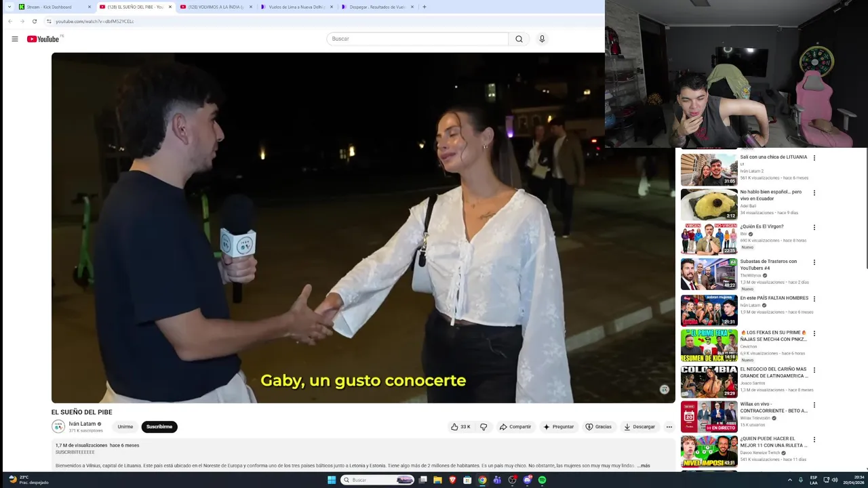This screenshot has height=488, width=868.
Task: Open Willax en vivo CONTRACORRIENTE thumbnail
Action: (x=709, y=417)
